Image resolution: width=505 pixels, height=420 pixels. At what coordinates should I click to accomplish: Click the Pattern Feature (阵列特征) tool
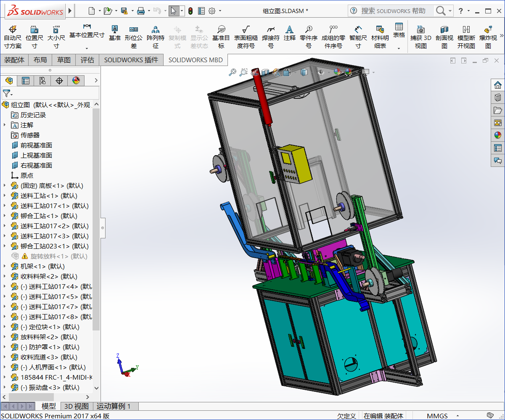156,36
